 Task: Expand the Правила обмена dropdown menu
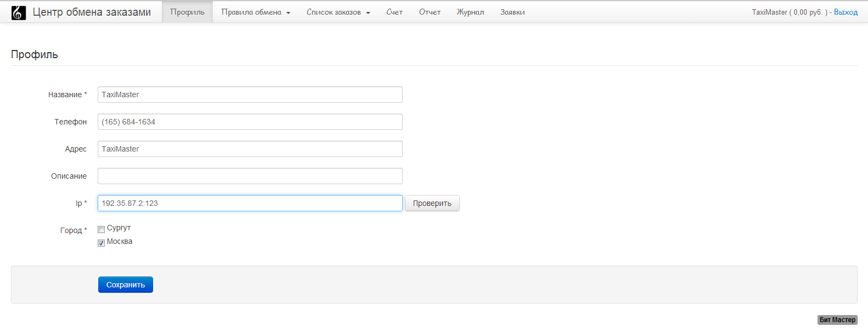click(x=256, y=12)
